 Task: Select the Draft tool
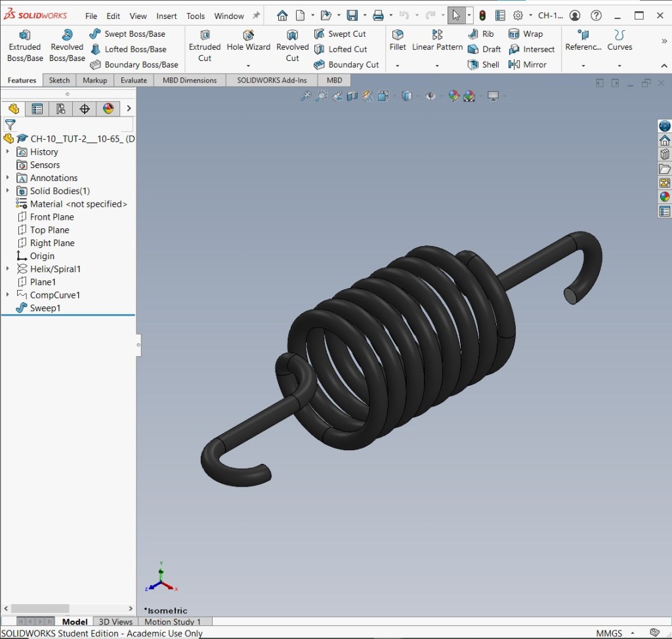click(484, 49)
